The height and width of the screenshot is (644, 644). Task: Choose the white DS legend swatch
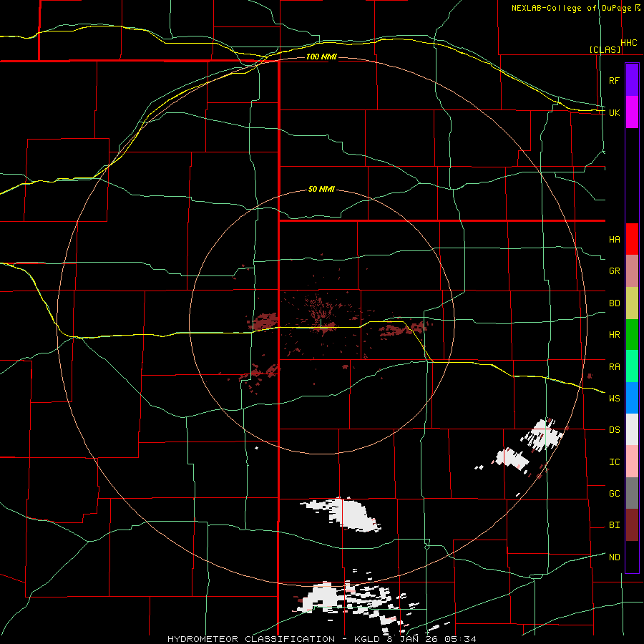(x=632, y=429)
